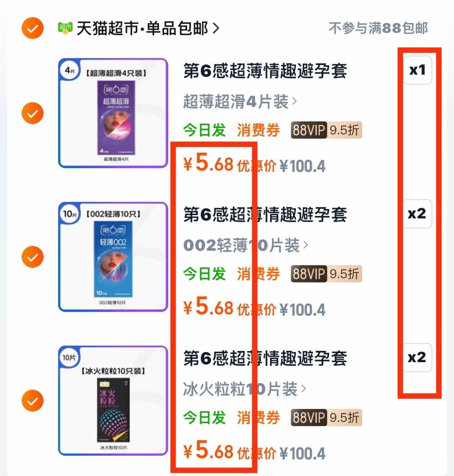The image size is (454, 476).
Task: Open the black 冰火粒粒 product thumbnail
Action: click(113, 400)
